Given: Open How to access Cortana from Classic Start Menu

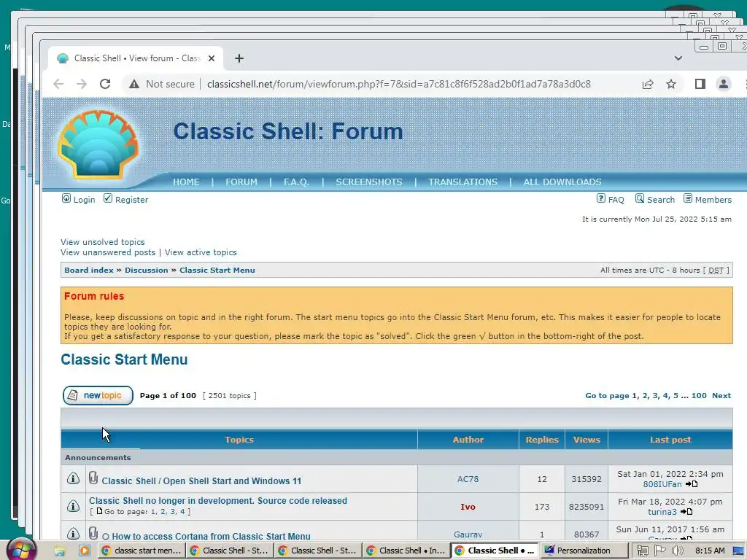Looking at the screenshot, I should pyautogui.click(x=211, y=536).
